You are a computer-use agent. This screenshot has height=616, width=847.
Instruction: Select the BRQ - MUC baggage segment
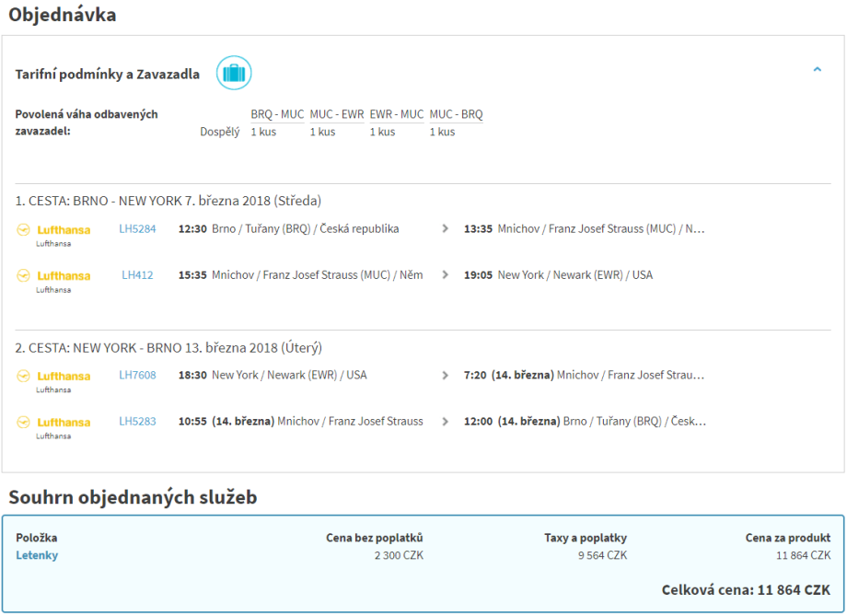click(x=277, y=115)
